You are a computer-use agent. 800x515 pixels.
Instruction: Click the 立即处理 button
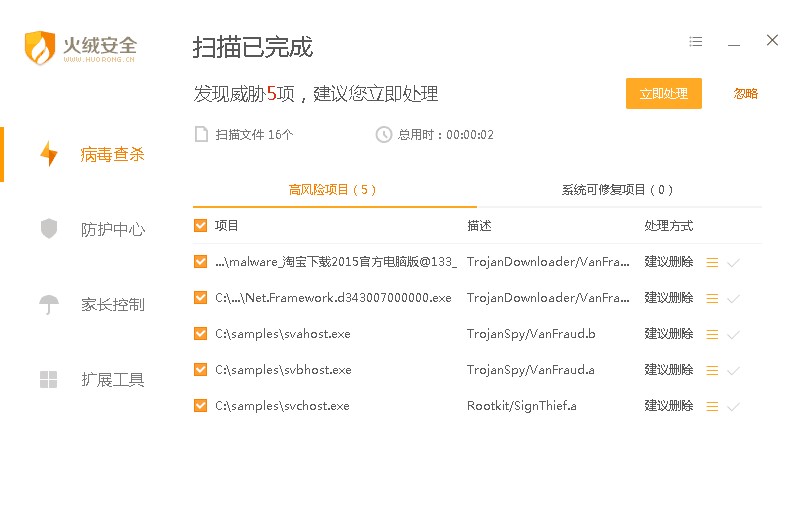pyautogui.click(x=664, y=94)
